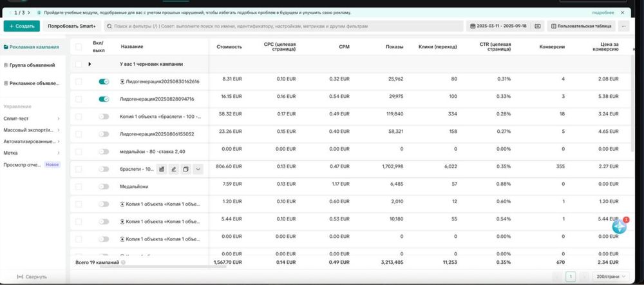
Task: Click smart icon on Копия row costing 5.44 EUR
Action: click(x=122, y=222)
